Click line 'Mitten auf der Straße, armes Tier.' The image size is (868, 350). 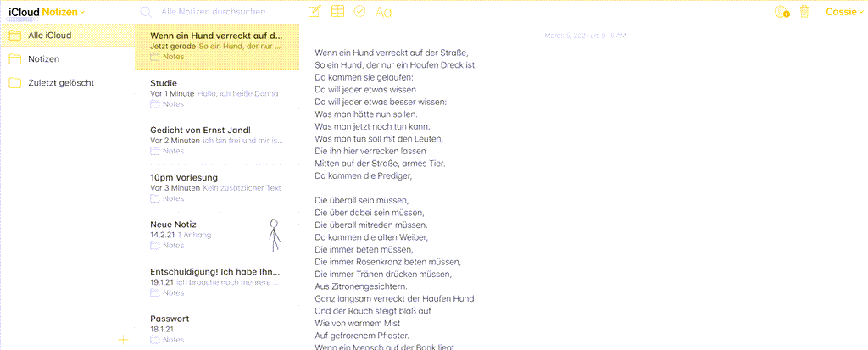[x=380, y=164]
